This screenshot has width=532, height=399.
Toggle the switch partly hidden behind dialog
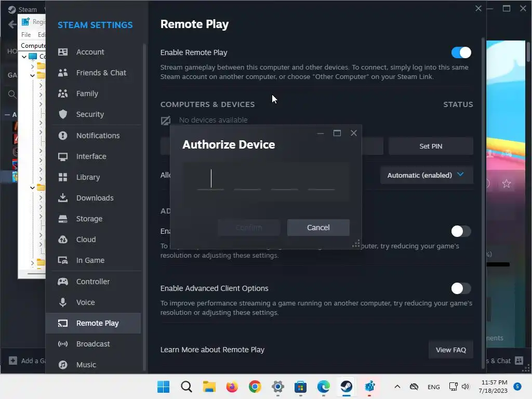tap(461, 231)
